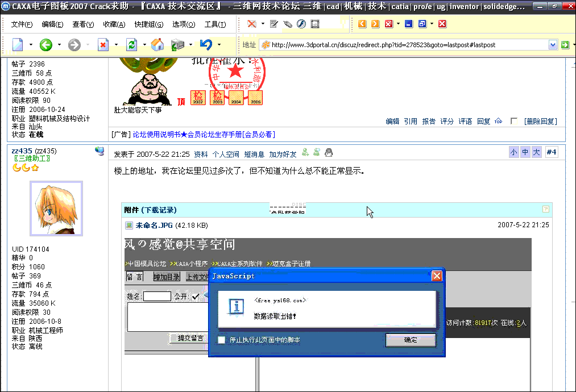Click the grey forward arrow icon
576x392 pixels.
[x=74, y=45]
